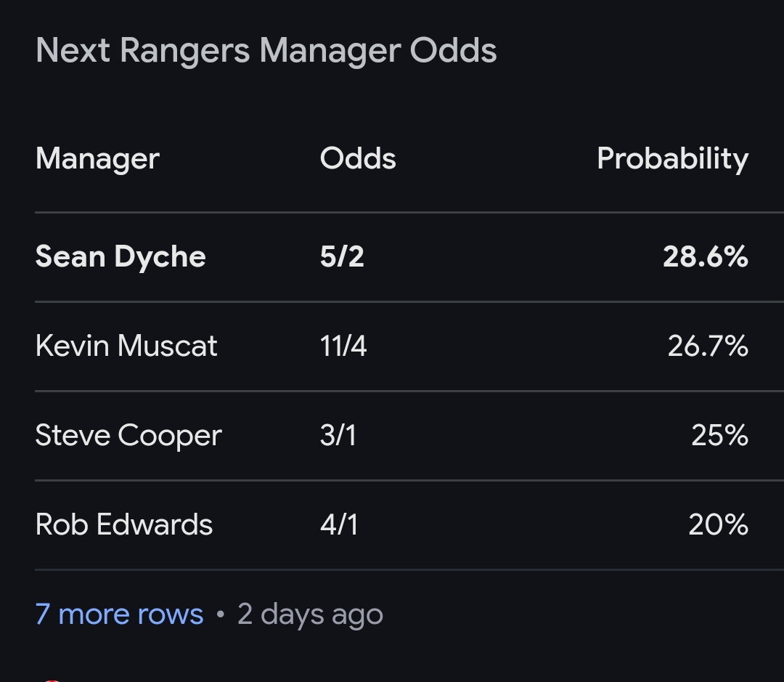Image resolution: width=784 pixels, height=682 pixels.
Task: Click the dot separator before the timestamp
Action: [x=220, y=615]
